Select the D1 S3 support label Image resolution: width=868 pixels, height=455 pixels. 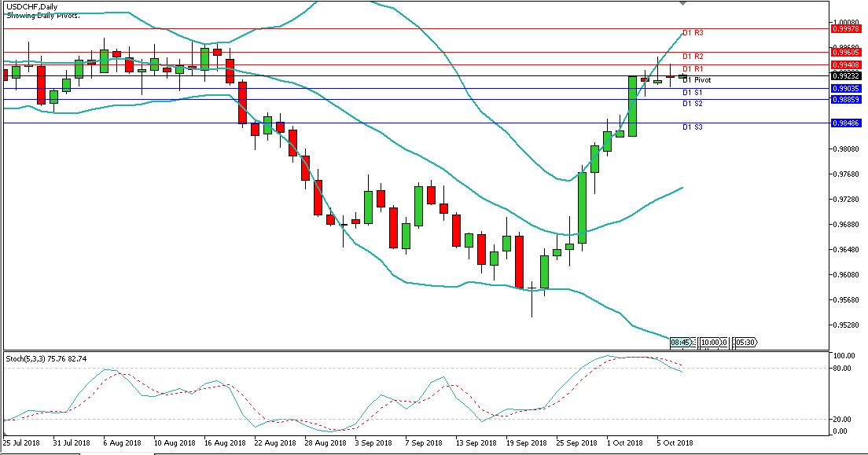[692, 127]
